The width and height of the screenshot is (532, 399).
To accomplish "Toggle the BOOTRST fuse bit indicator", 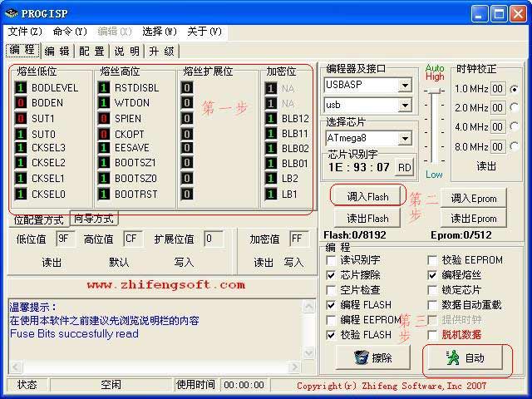I will click(105, 195).
